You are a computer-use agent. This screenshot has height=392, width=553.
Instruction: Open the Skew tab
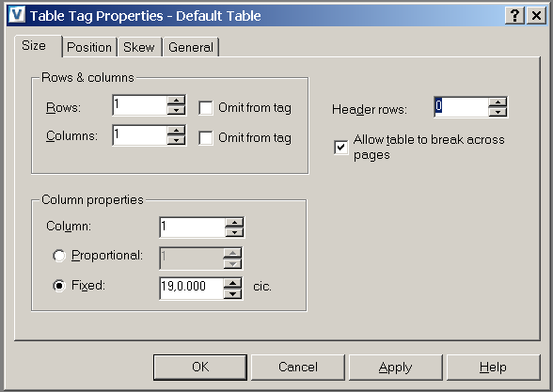[x=139, y=47]
